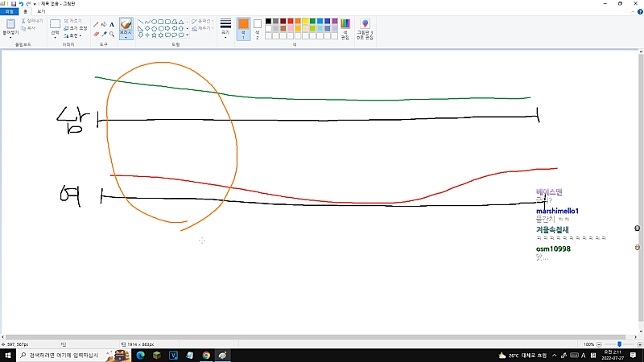Image resolution: width=644 pixels, height=362 pixels.
Task: Choose the Oval callout shape
Action: point(174,35)
